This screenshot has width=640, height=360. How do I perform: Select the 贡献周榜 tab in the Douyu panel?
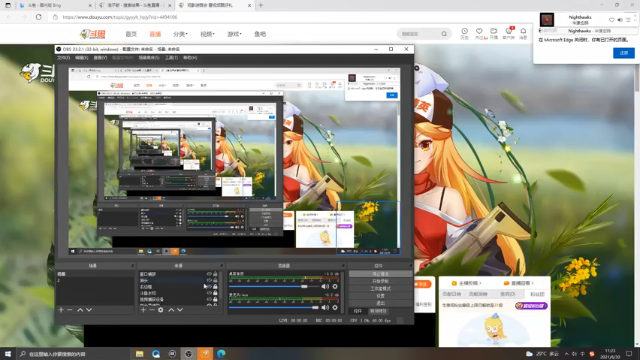point(478,294)
